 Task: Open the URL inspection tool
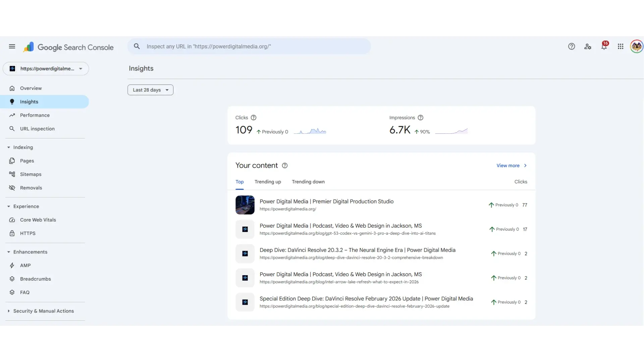[x=37, y=128]
